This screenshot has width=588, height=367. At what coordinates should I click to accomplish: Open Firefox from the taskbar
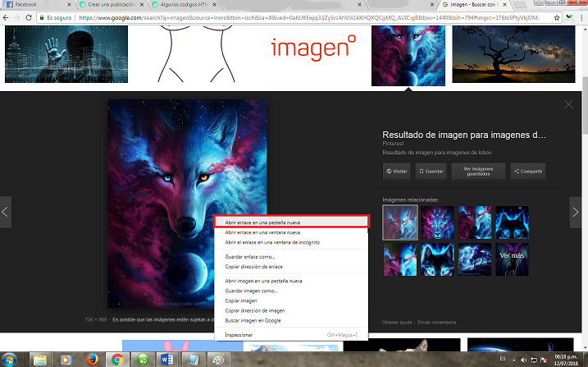click(92, 360)
